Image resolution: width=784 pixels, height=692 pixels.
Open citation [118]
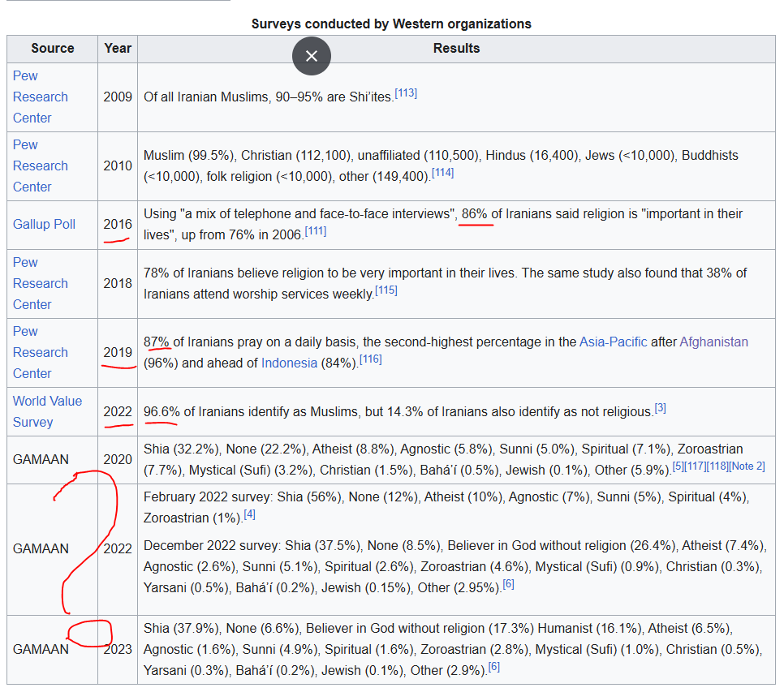point(717,466)
